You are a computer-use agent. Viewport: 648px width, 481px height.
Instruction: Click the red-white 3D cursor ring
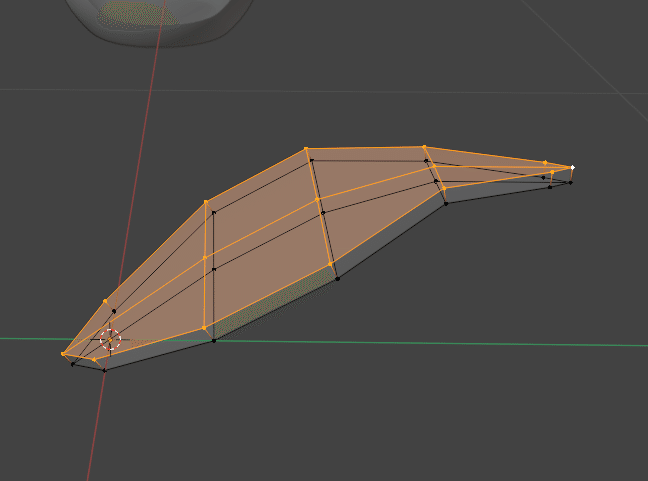pyautogui.click(x=110, y=340)
